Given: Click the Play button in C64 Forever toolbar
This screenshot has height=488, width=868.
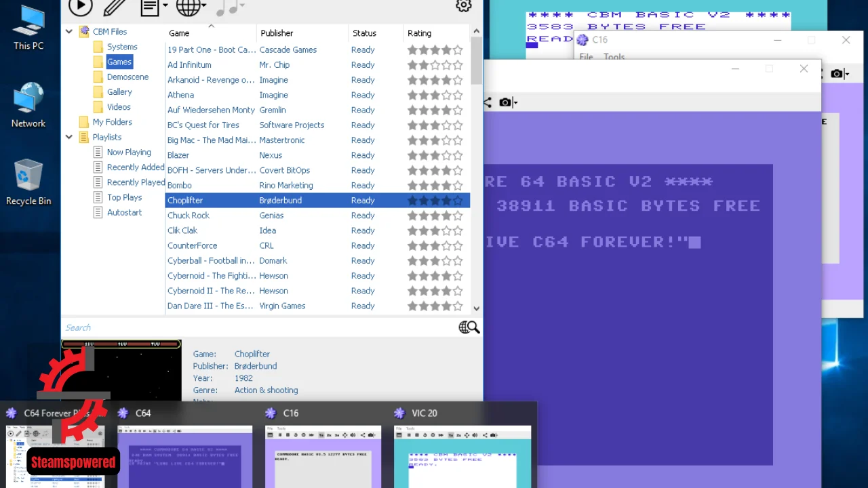Looking at the screenshot, I should click(80, 6).
